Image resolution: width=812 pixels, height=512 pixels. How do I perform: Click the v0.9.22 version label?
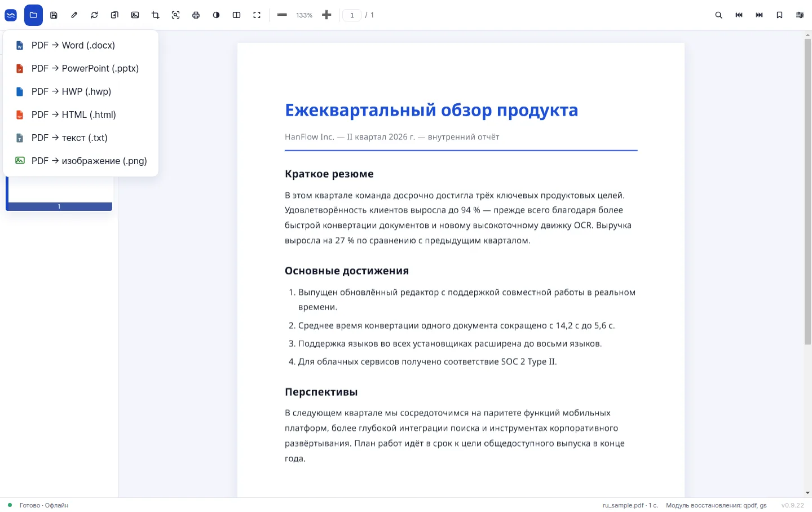tap(793, 505)
